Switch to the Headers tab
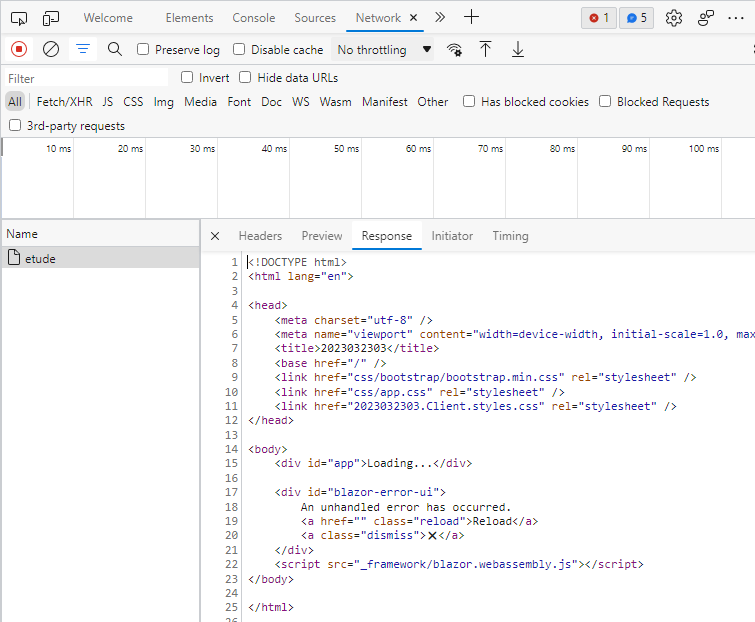This screenshot has height=622, width=755. pos(260,236)
